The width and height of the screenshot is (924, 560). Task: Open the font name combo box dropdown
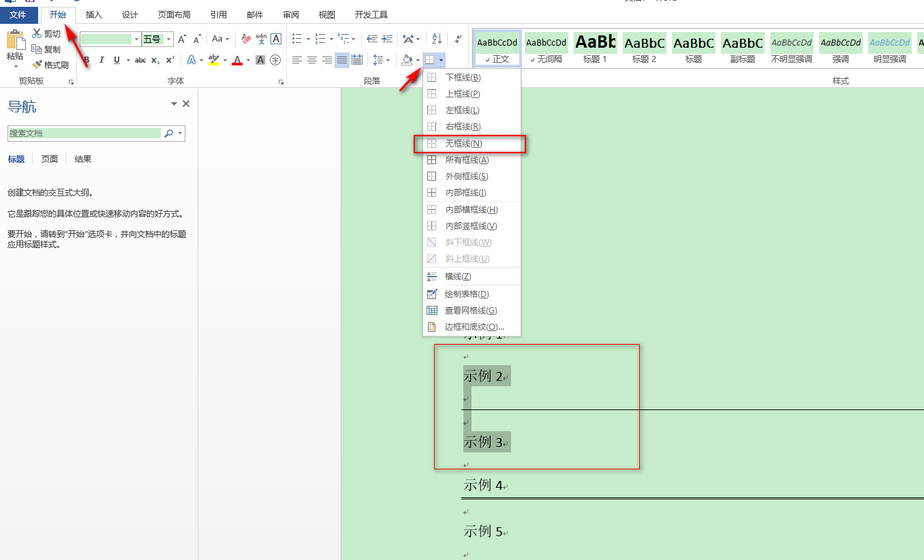[136, 40]
